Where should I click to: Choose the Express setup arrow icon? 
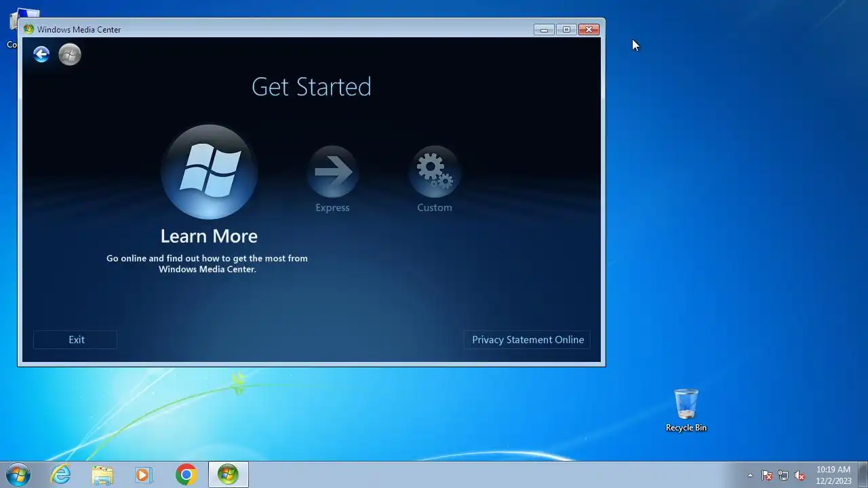[332, 171]
